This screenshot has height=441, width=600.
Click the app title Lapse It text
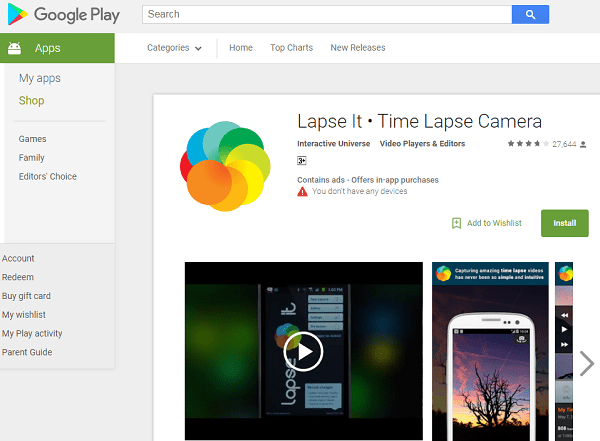[x=419, y=121]
